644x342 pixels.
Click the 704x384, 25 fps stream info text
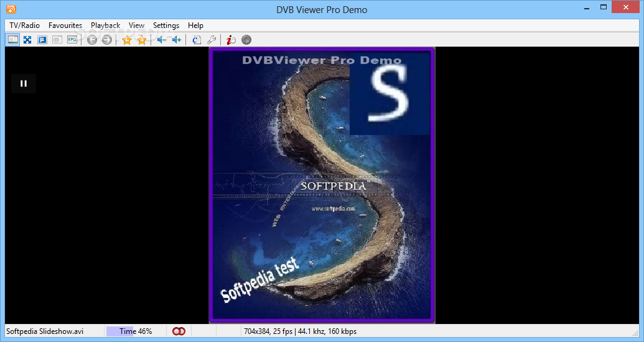(x=301, y=331)
